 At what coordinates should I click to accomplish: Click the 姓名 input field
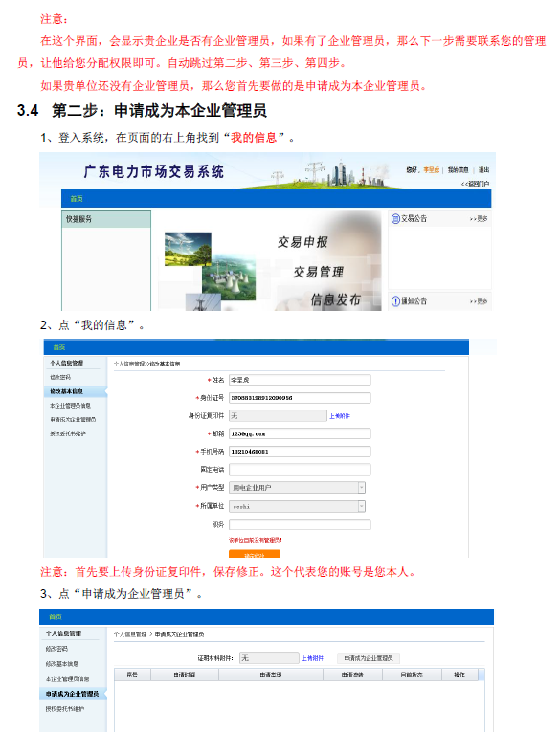(x=300, y=380)
